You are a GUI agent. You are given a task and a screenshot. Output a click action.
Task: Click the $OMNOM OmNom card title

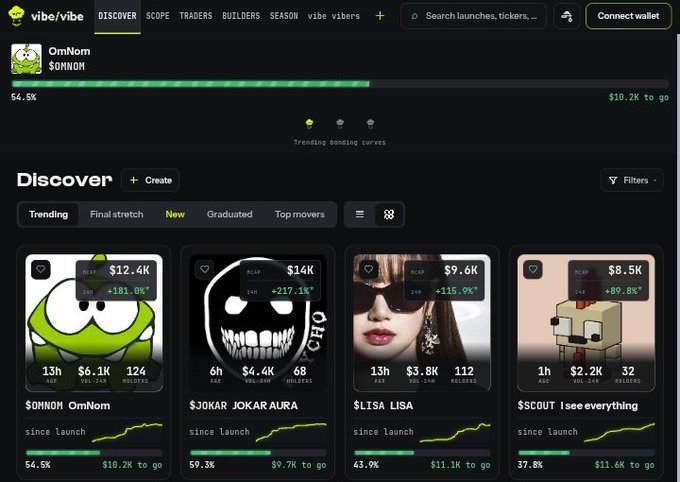[68, 406]
